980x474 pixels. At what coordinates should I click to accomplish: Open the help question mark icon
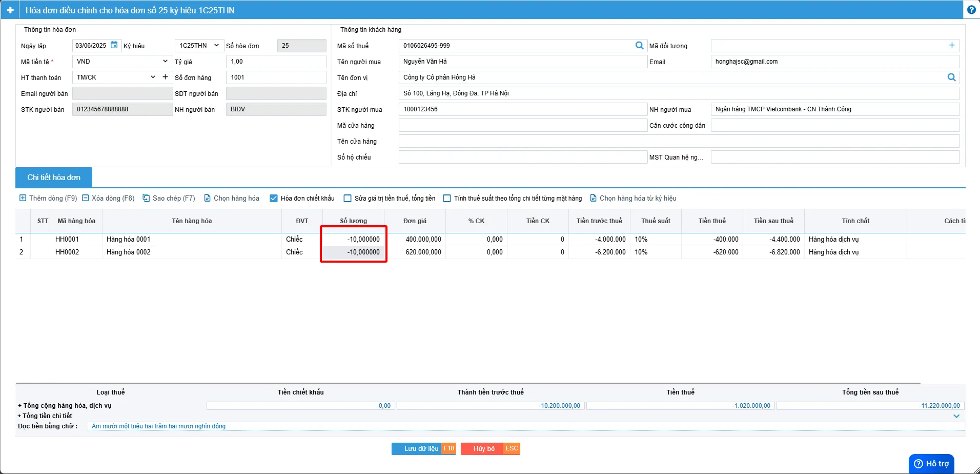[x=971, y=10]
